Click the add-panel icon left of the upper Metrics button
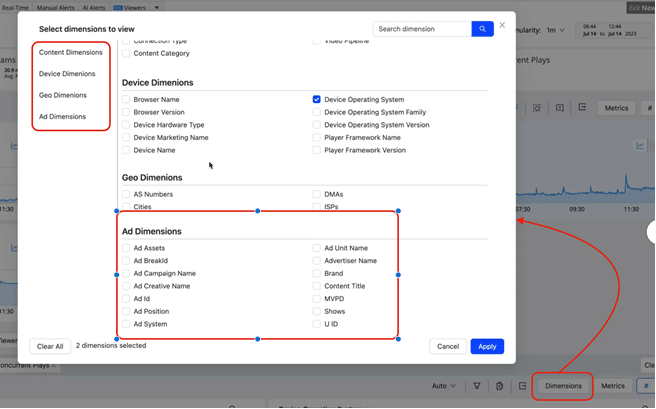Viewport: 656px width, 409px height. pyautogui.click(x=560, y=108)
